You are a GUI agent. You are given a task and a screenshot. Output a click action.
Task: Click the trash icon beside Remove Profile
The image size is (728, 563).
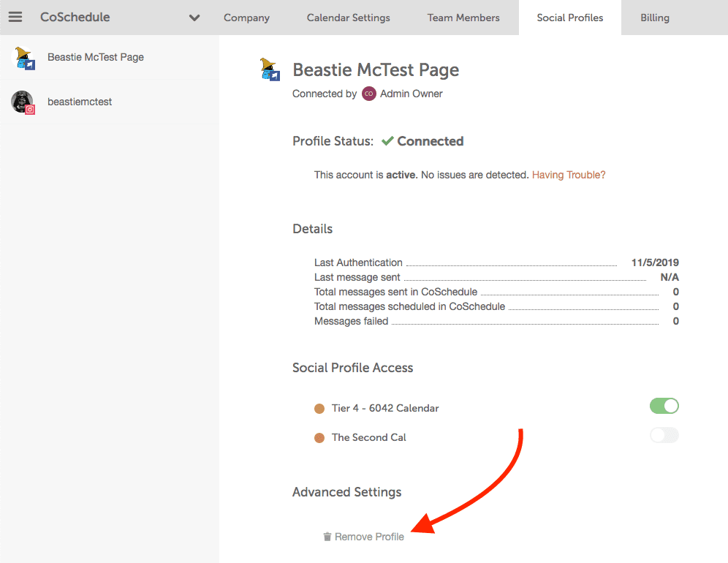coord(327,537)
